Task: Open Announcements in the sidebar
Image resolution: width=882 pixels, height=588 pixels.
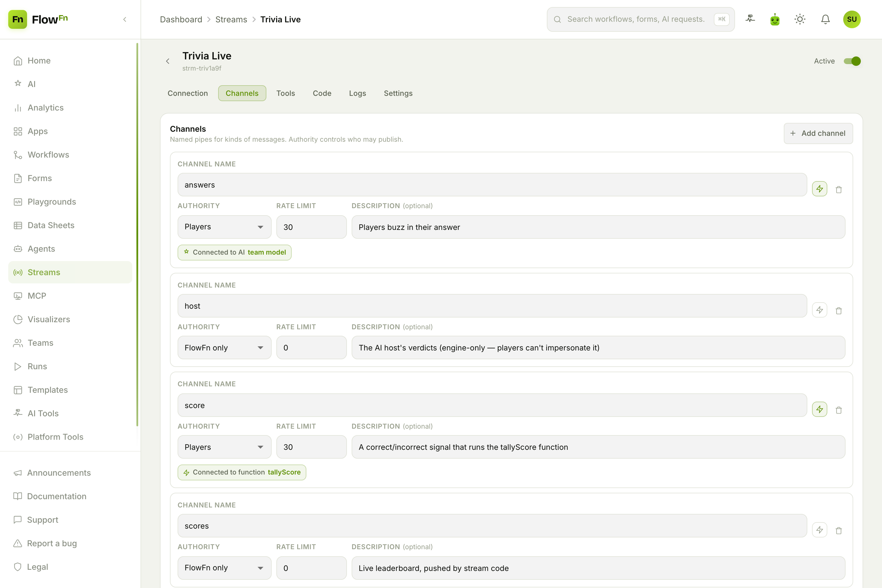Action: [x=70, y=472]
